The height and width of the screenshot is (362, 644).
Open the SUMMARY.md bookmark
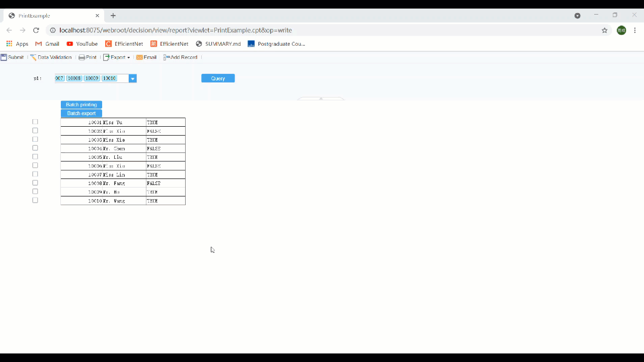coord(218,44)
